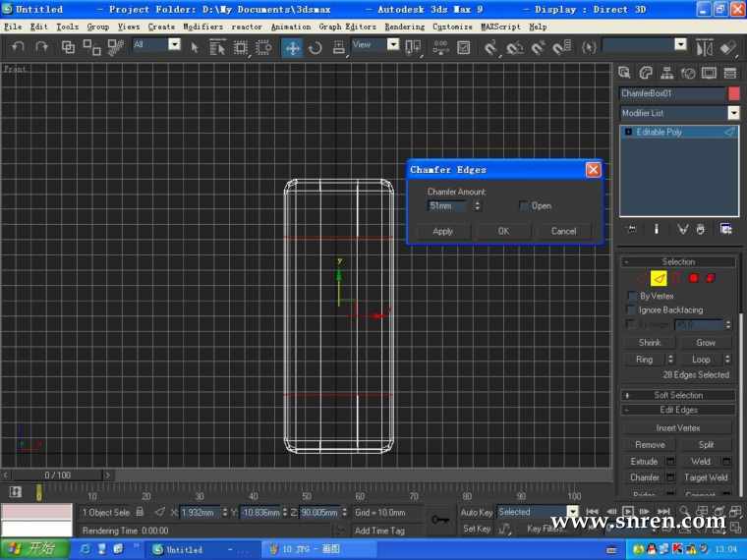747x560 pixels.
Task: Click the ChamferBox01 object color swatch
Action: click(733, 93)
